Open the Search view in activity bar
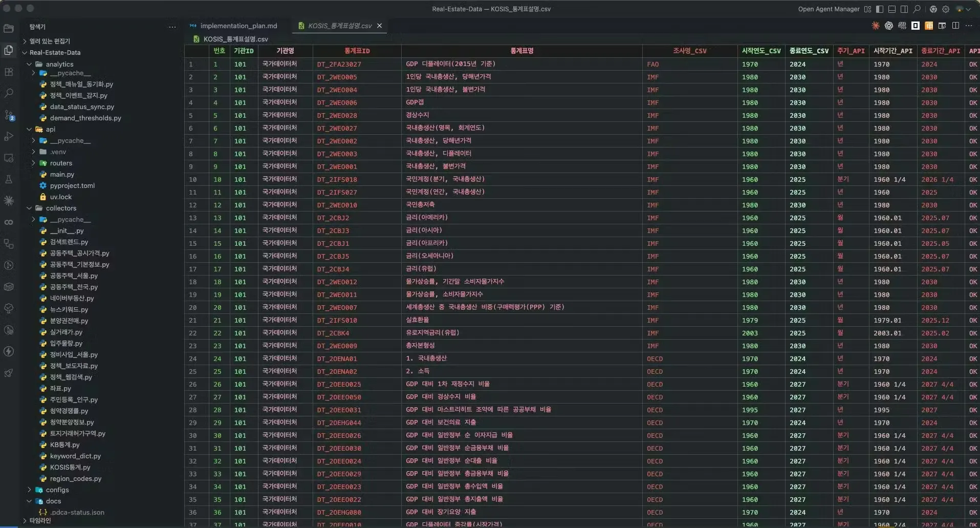 [9, 93]
